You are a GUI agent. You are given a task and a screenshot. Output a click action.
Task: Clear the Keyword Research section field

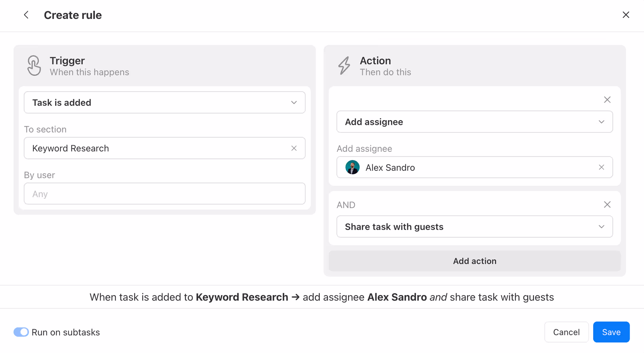(294, 148)
